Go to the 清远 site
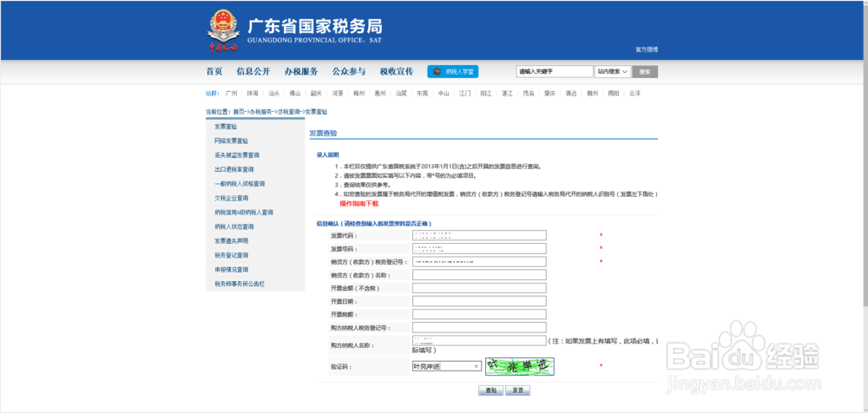Screen dimensions: 868x413 coord(571,94)
